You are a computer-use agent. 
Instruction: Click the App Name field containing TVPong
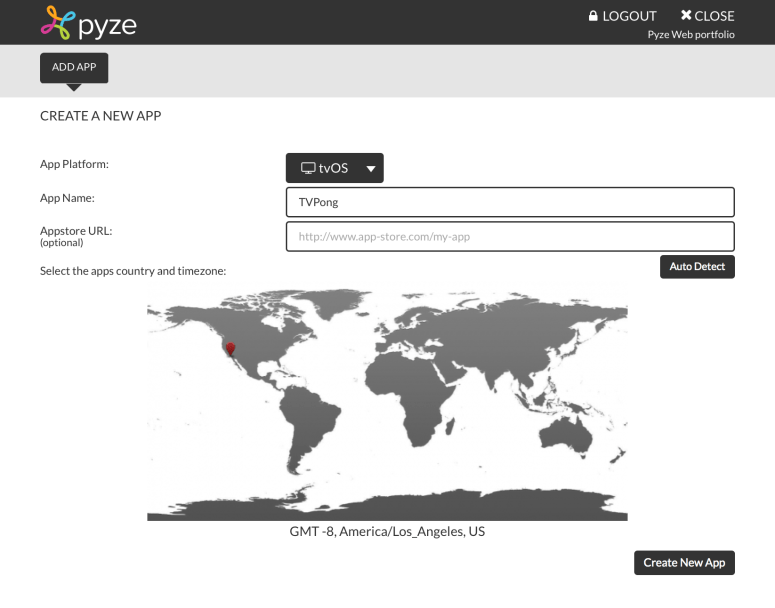coord(510,202)
